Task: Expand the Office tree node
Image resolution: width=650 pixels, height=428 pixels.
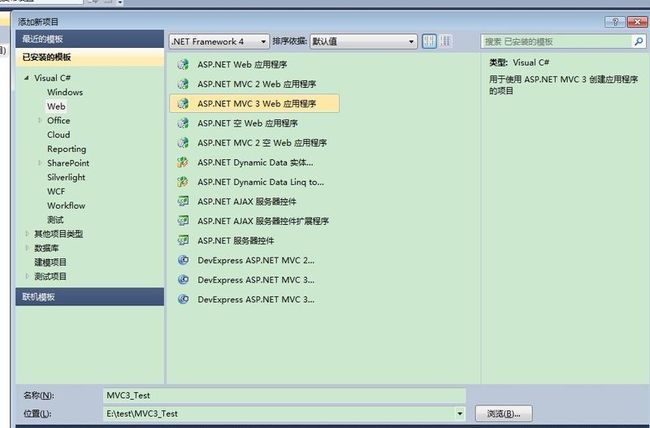Action: tap(40, 120)
